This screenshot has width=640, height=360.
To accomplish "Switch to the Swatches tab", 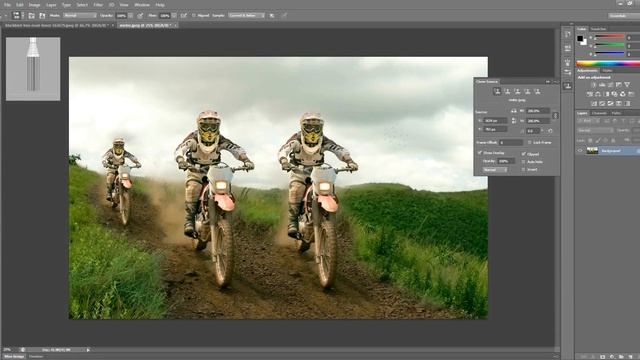I will tap(598, 29).
